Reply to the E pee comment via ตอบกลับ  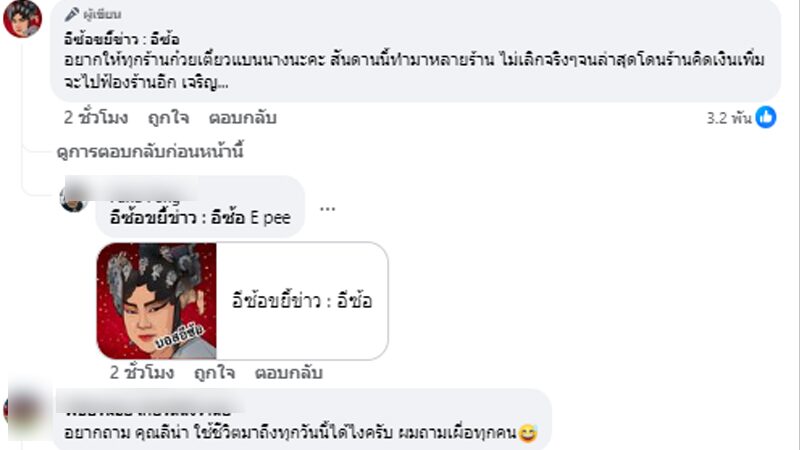[288, 373]
